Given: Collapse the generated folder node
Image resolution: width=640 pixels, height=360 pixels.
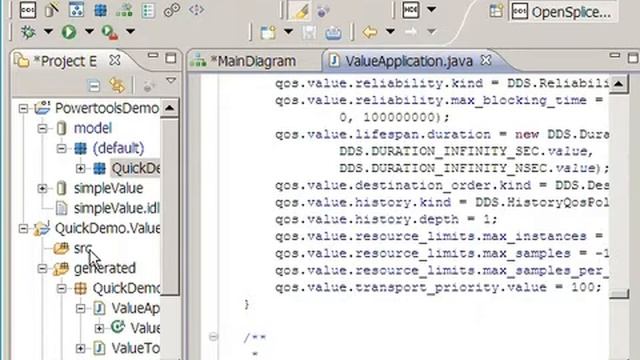Looking at the screenshot, I should [42, 269].
